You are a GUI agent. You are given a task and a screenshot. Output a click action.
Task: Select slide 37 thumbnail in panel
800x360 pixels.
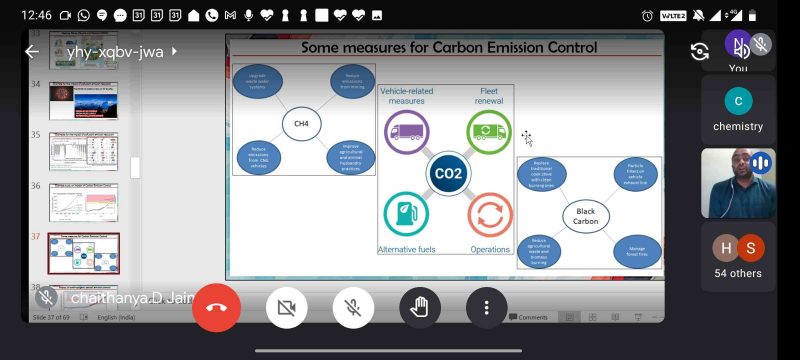click(84, 253)
